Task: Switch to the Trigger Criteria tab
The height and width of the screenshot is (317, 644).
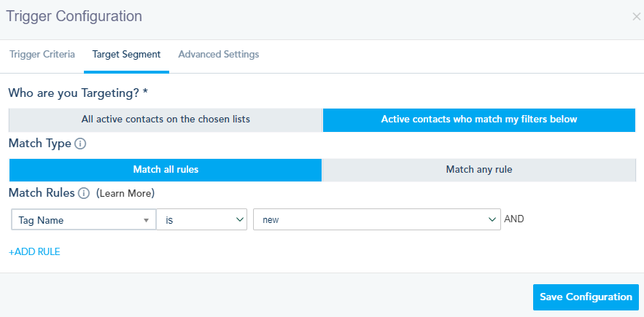Action: (x=42, y=55)
